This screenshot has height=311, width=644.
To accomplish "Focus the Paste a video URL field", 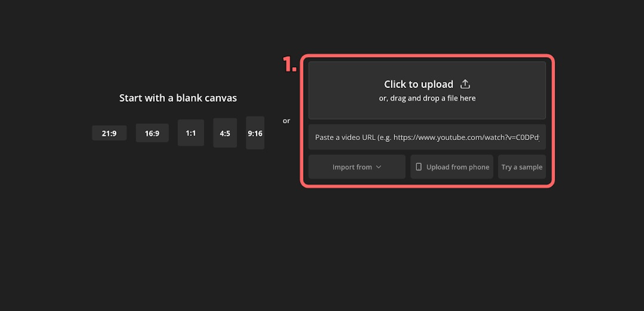I will pos(427,137).
